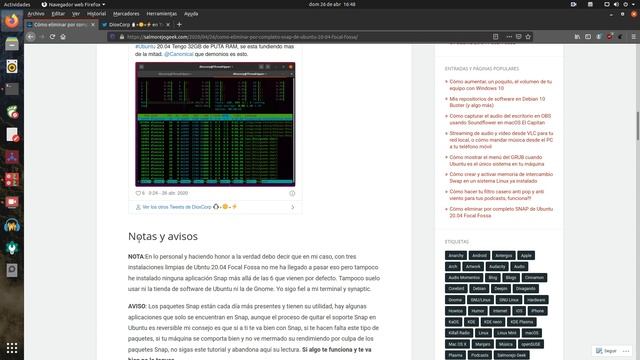Image resolution: width=640 pixels, height=360 pixels.
Task: Click the Firefox icon in the dock
Action: click(12, 21)
